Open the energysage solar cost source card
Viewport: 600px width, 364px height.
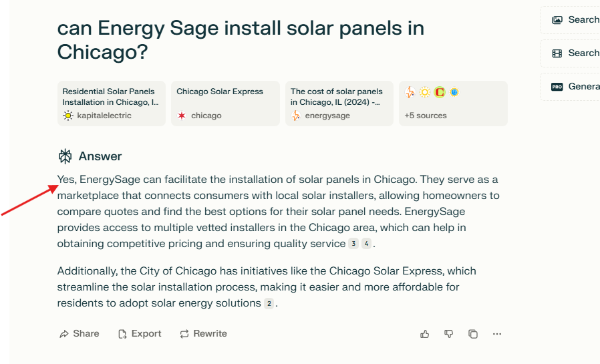click(x=339, y=104)
